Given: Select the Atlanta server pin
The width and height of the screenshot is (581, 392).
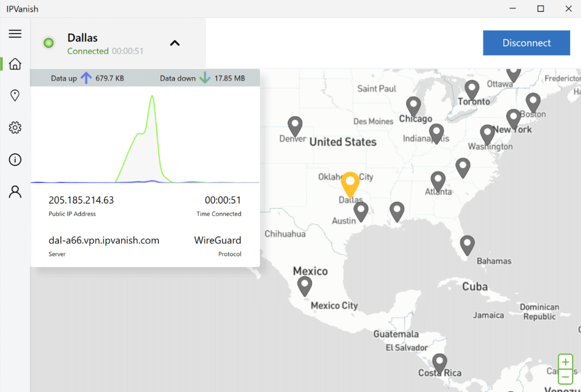Looking at the screenshot, I should click(438, 182).
